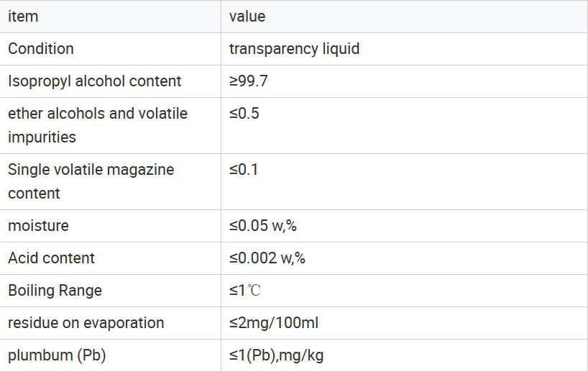588x372 pixels.
Task: Click the 'transparency liquid' value cell
Action: click(x=294, y=49)
